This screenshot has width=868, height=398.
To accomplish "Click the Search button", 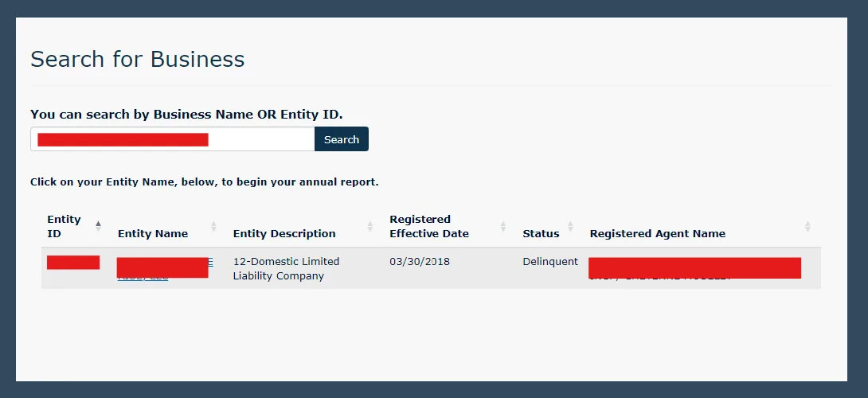I will [341, 139].
